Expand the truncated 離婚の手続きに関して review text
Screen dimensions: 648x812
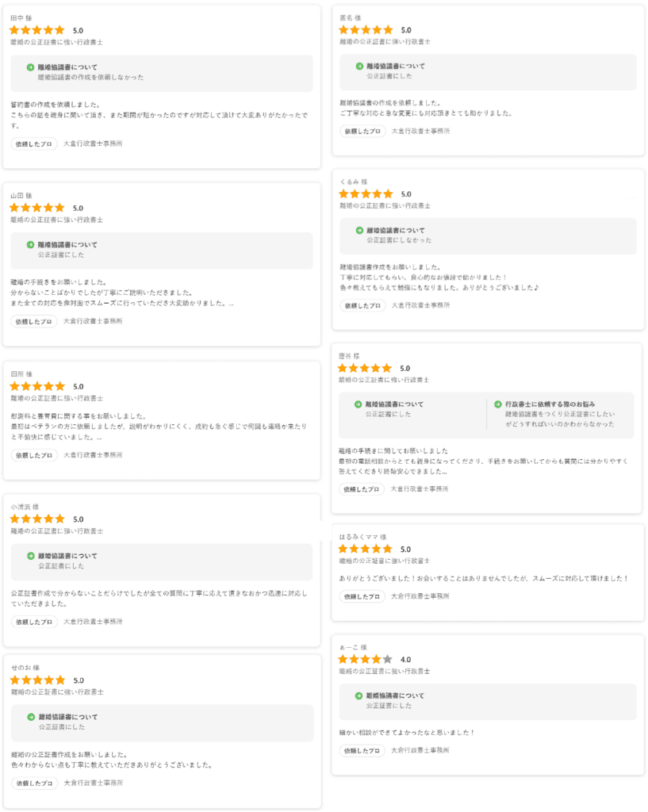pyautogui.click(x=443, y=471)
